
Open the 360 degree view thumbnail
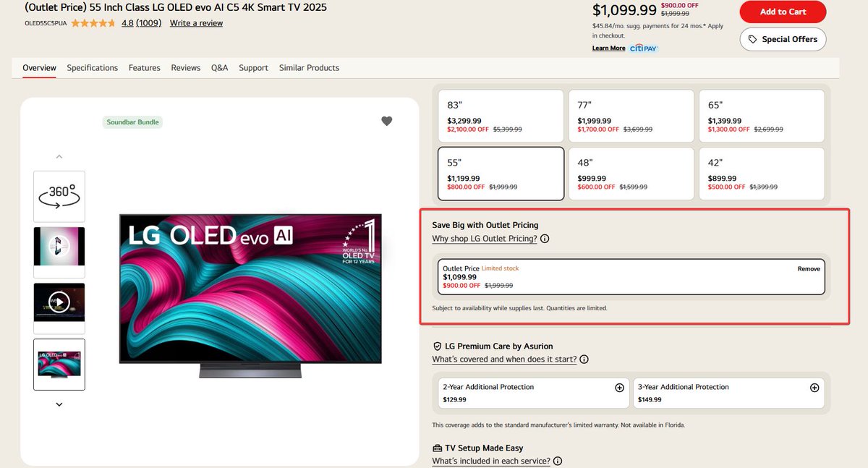(59, 196)
